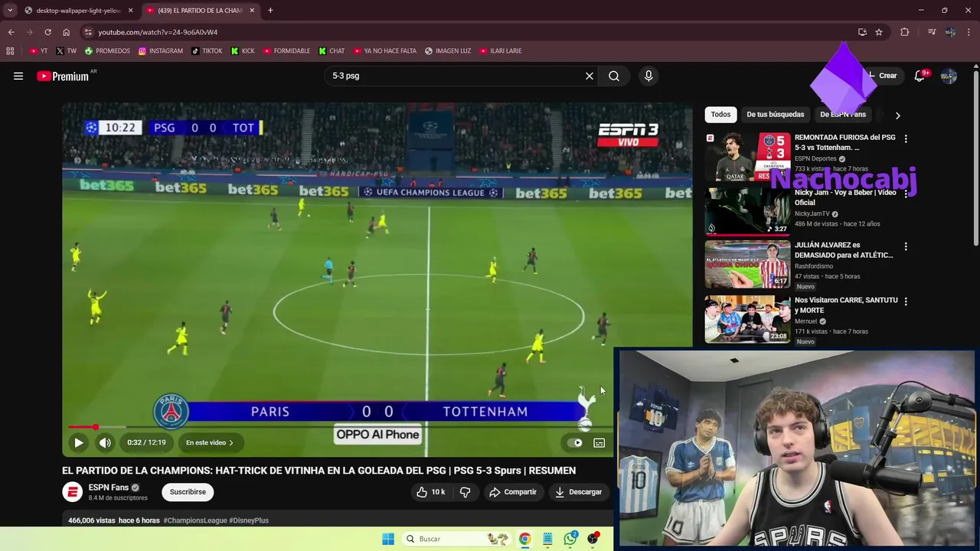Open the Windows Start button

click(x=388, y=539)
